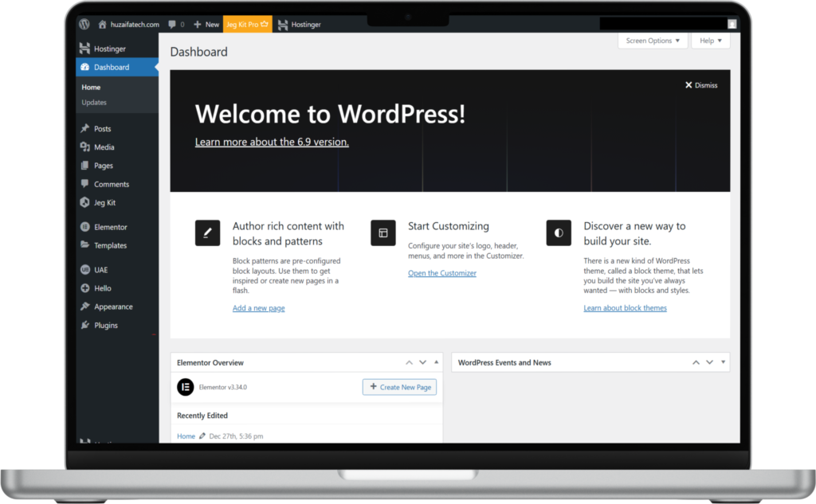This screenshot has height=504, width=816.
Task: Click Jeg Kit Pro in admin bar
Action: click(247, 24)
